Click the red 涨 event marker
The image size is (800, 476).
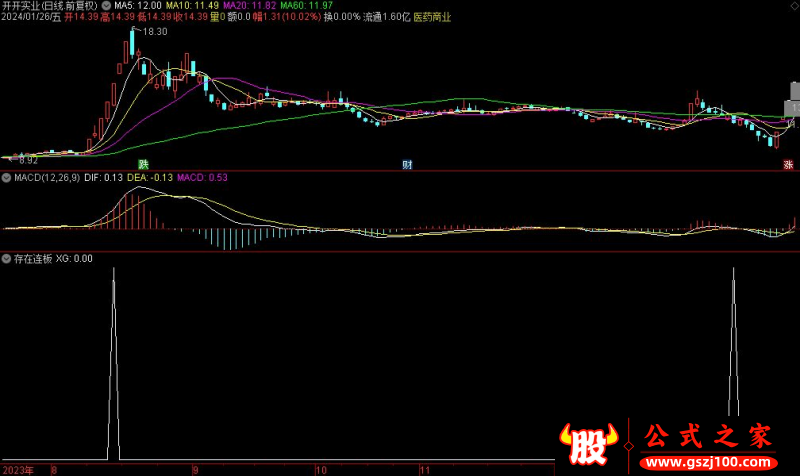point(788,164)
